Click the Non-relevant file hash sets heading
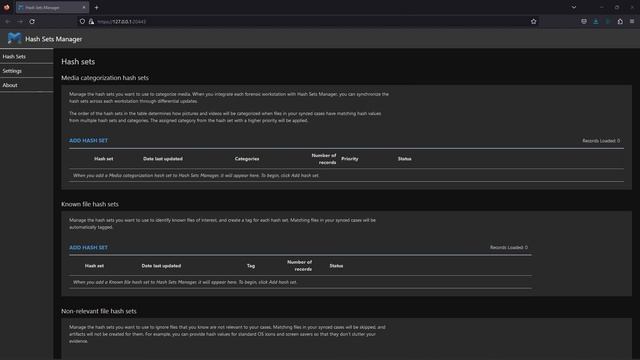 coord(99,311)
